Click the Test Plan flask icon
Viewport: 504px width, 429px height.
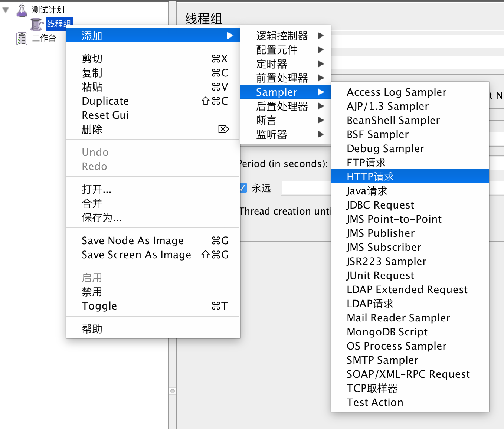[x=22, y=10]
